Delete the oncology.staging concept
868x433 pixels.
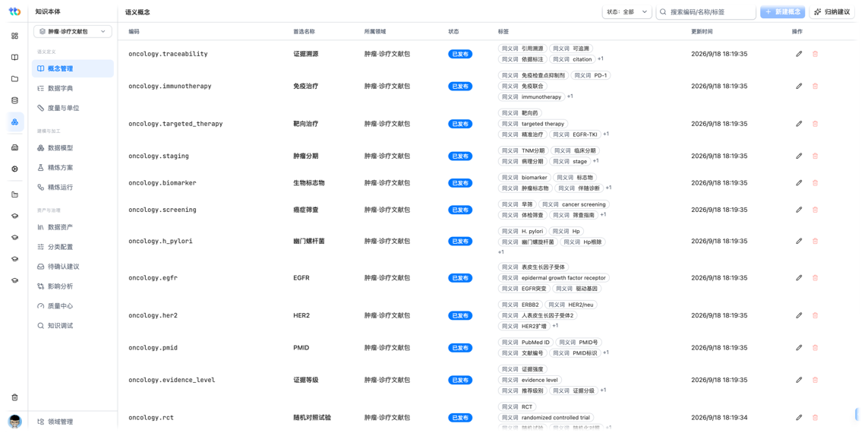[x=815, y=156]
